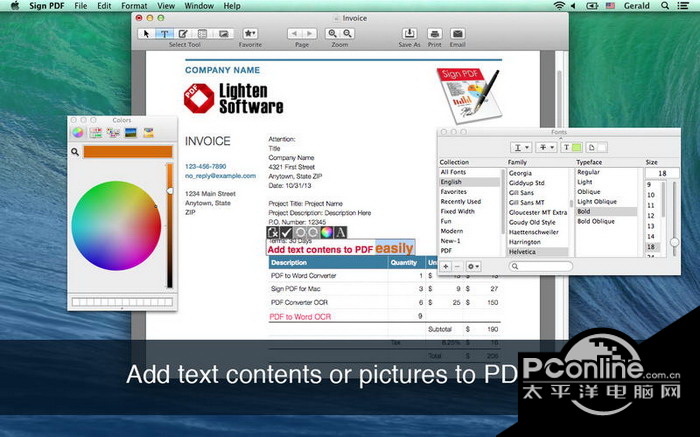700x437 pixels.
Task: Click the text color button in Fonts
Action: point(572,147)
